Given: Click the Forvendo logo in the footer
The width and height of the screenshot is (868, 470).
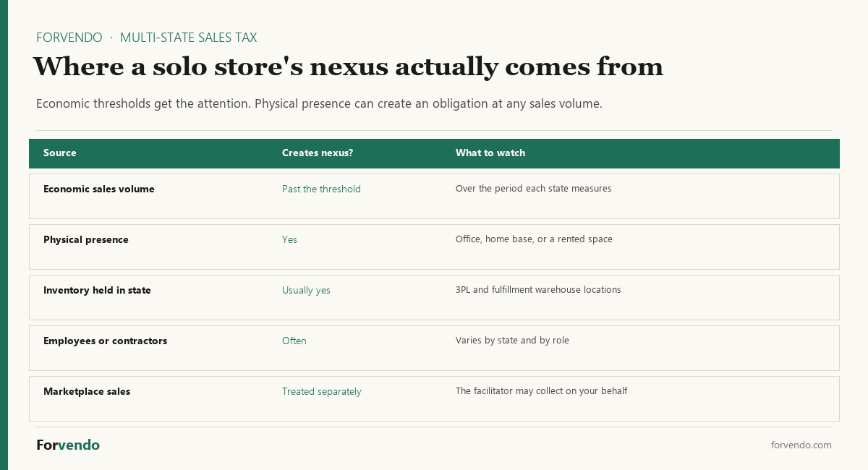Looking at the screenshot, I should click(x=68, y=445).
